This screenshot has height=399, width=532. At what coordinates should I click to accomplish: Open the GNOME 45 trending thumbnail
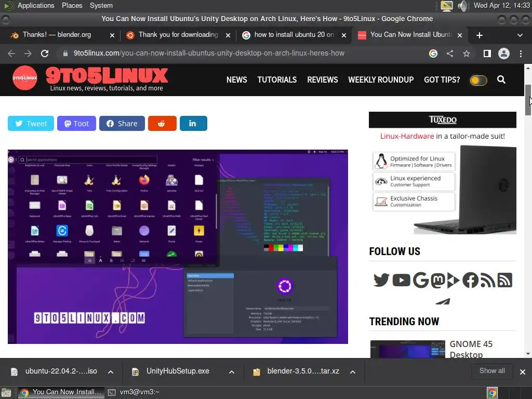(x=407, y=349)
